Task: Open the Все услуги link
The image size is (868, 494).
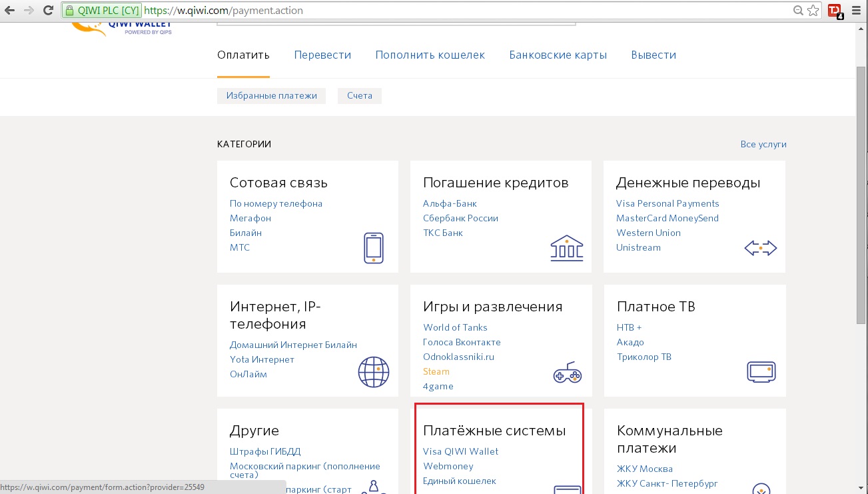Action: coord(763,144)
